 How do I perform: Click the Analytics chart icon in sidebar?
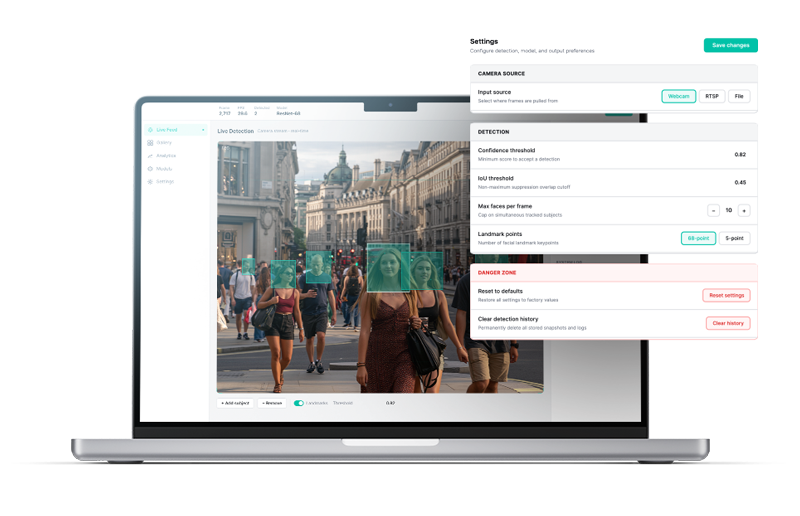point(150,156)
